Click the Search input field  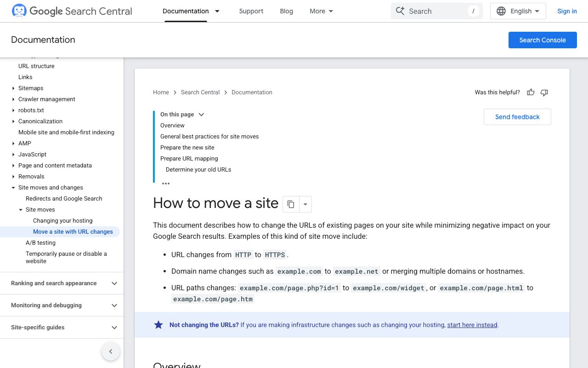coord(437,11)
